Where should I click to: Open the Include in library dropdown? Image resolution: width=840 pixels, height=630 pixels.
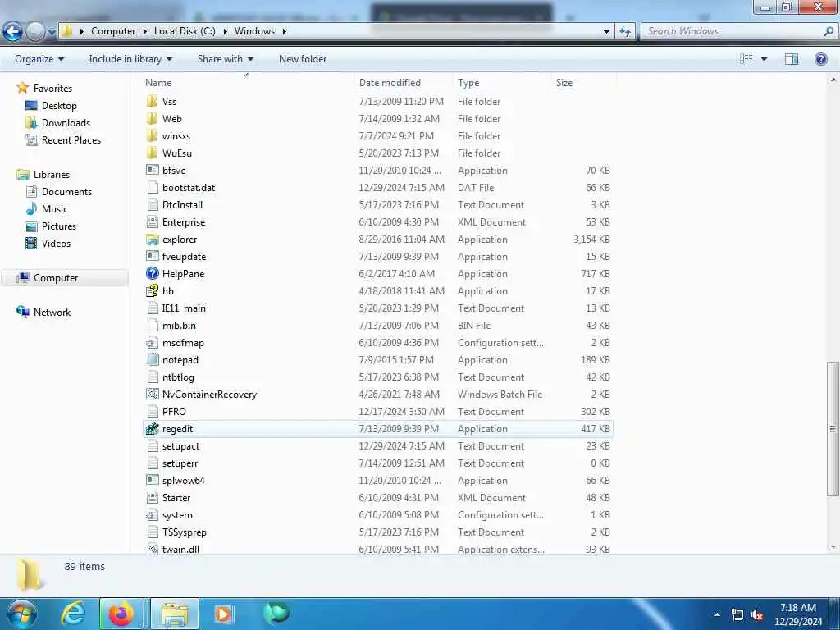click(130, 59)
